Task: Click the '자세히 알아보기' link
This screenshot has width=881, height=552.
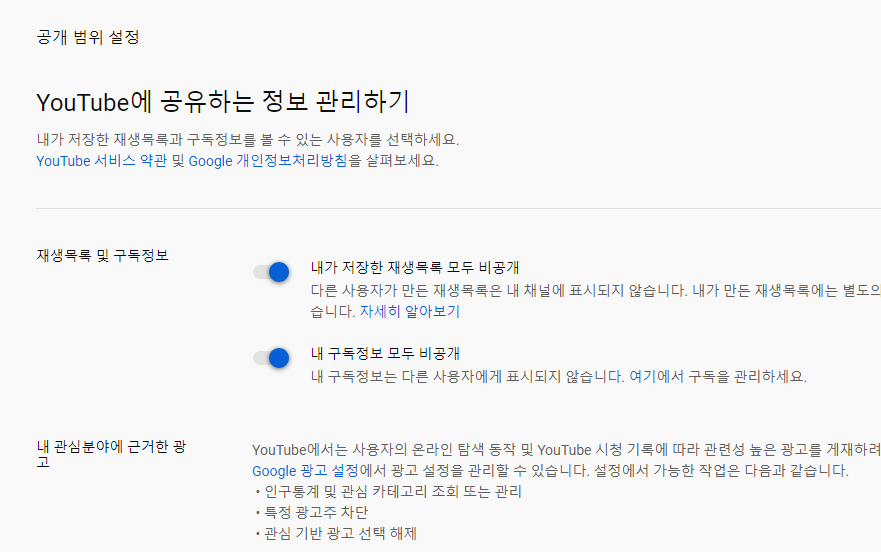Action: pyautogui.click(x=410, y=311)
